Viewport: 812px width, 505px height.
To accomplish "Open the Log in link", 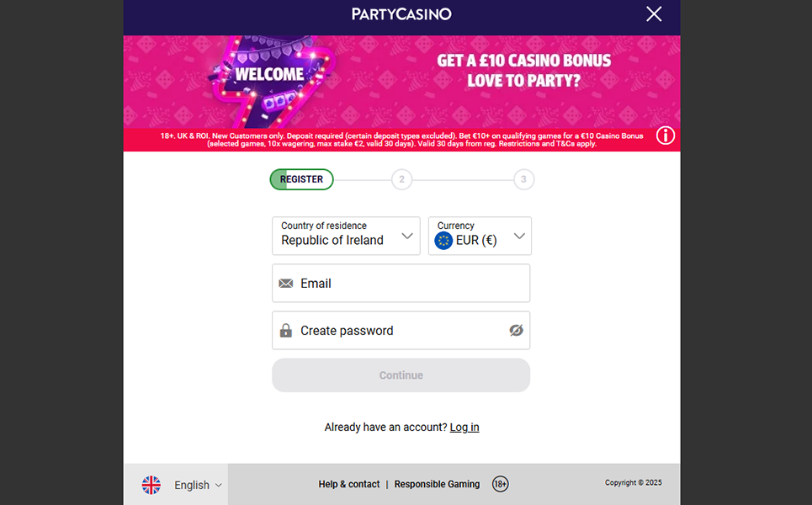I will coord(464,427).
